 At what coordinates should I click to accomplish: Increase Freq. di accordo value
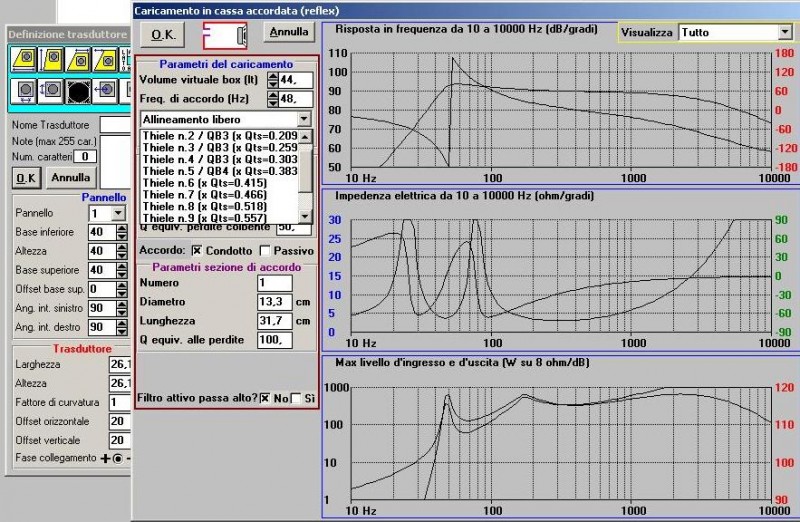coord(273,95)
